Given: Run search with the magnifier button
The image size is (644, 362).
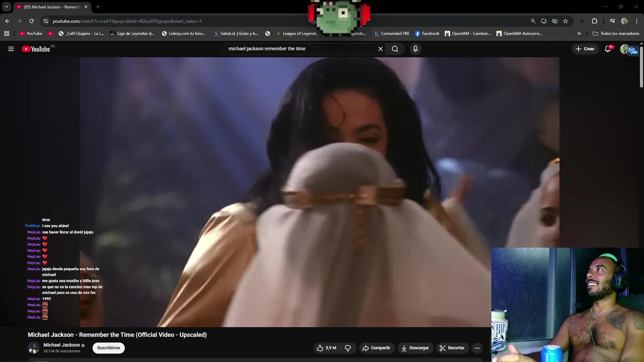Looking at the screenshot, I should tap(395, 49).
